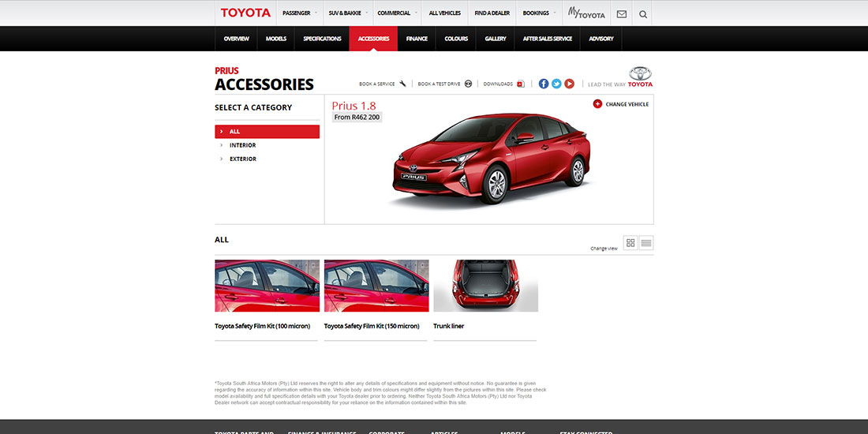Open All Vehicles menu item
Viewport: 868px width, 434px height.
click(444, 13)
